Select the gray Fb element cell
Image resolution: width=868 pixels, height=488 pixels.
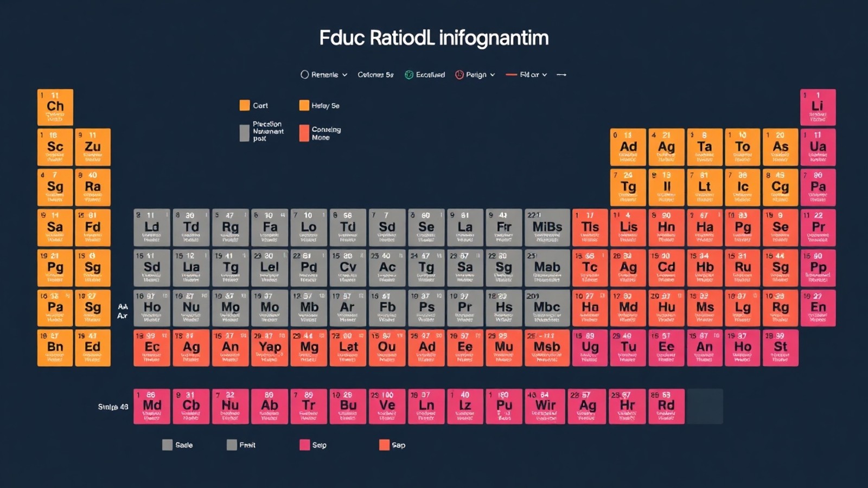[387, 307]
